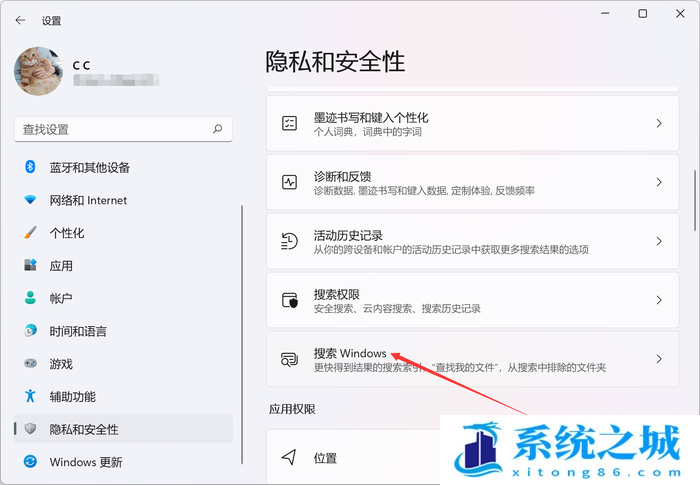
Task: Minimize the Settings window
Action: click(x=605, y=14)
